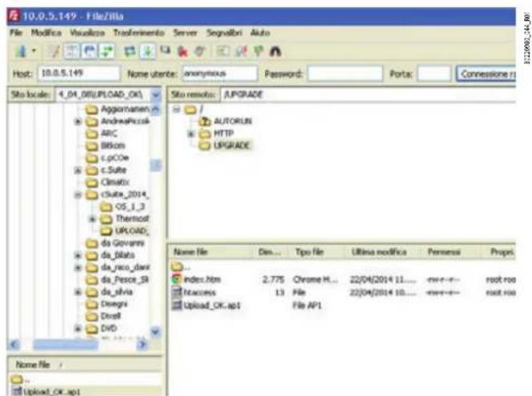Expand the Thermost folder node

(x=92, y=219)
